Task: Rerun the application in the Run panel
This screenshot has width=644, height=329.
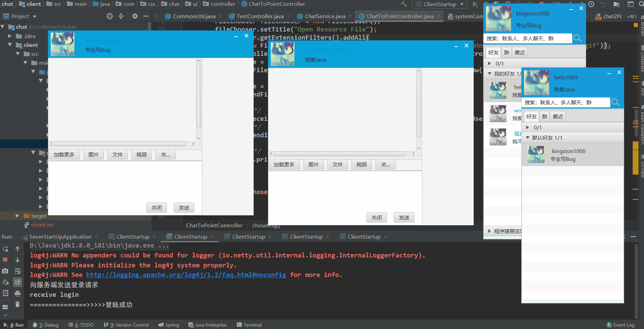Action: point(5,248)
